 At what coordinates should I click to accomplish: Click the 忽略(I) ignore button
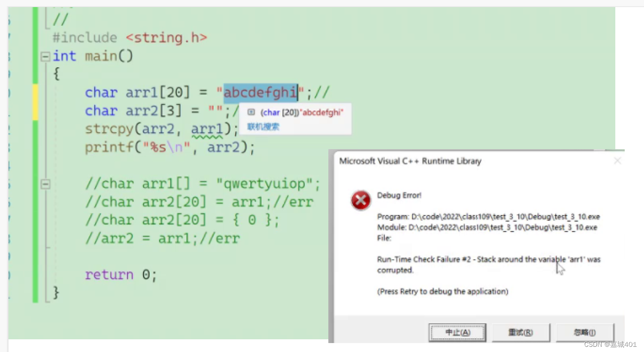tap(585, 332)
